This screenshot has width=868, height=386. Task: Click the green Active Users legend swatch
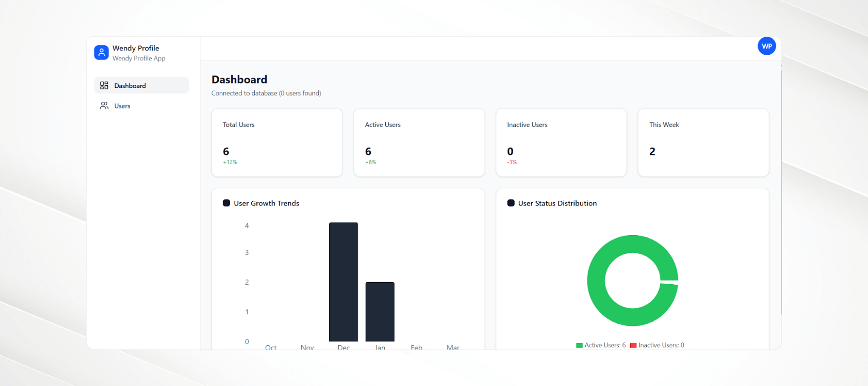(579, 345)
